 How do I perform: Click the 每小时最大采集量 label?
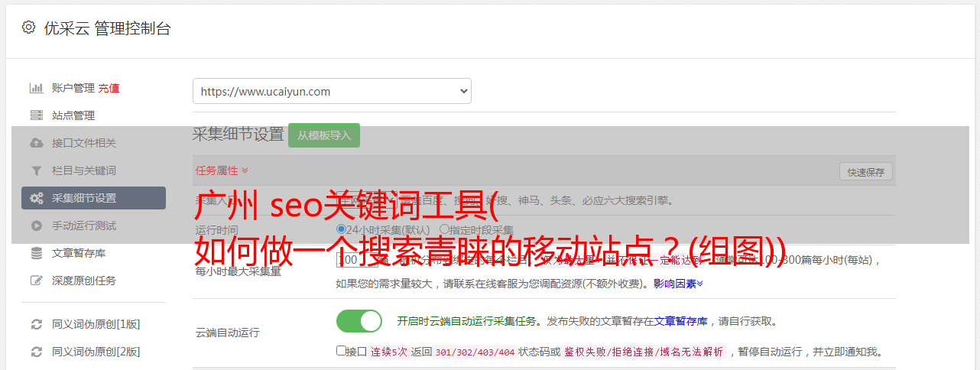pyautogui.click(x=238, y=271)
